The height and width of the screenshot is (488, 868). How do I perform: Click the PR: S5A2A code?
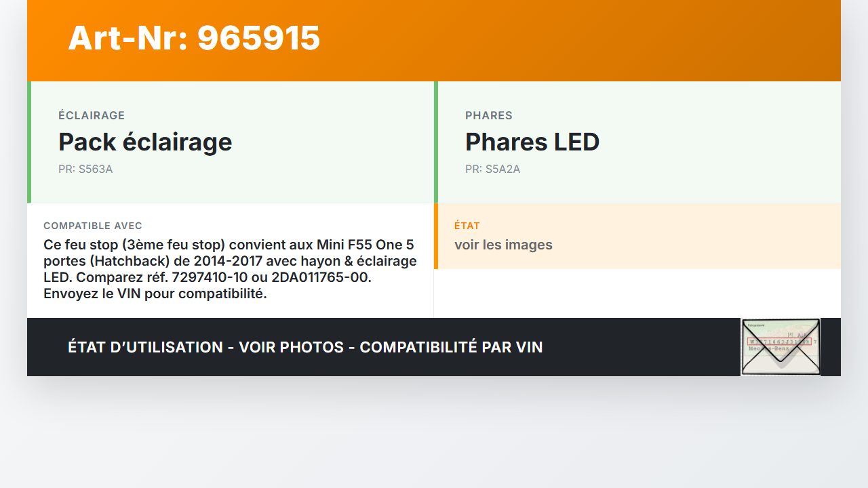[x=492, y=169]
